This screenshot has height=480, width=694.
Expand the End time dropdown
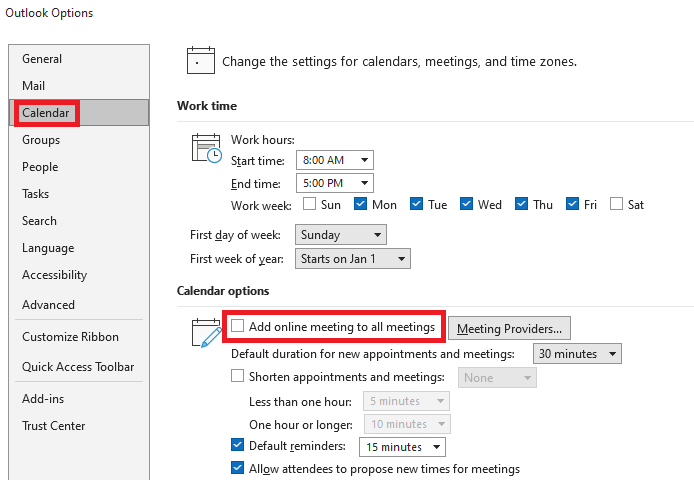334,182
